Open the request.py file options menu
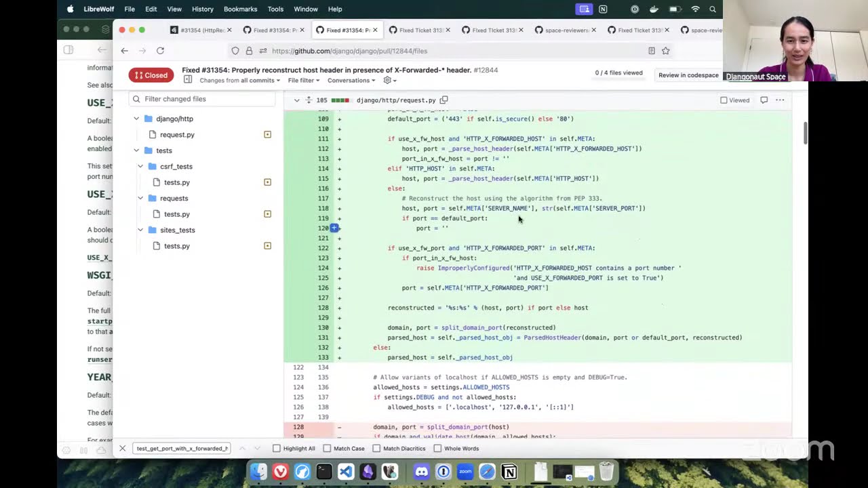Screen dimensions: 868x488 click(x=780, y=100)
